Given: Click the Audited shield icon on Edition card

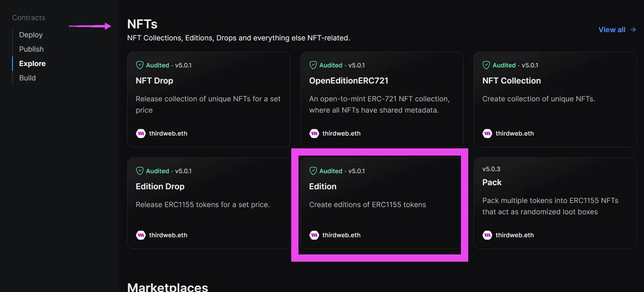Looking at the screenshot, I should coord(313,171).
